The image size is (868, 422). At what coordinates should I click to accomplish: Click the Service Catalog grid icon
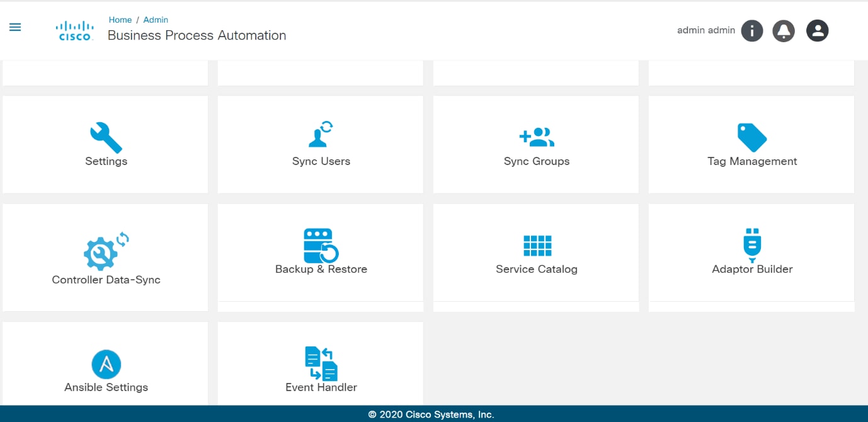(537, 246)
